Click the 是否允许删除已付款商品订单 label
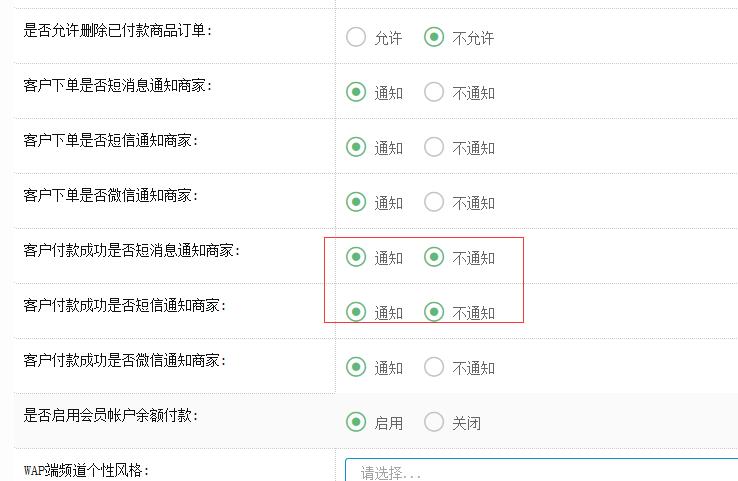 coord(118,30)
